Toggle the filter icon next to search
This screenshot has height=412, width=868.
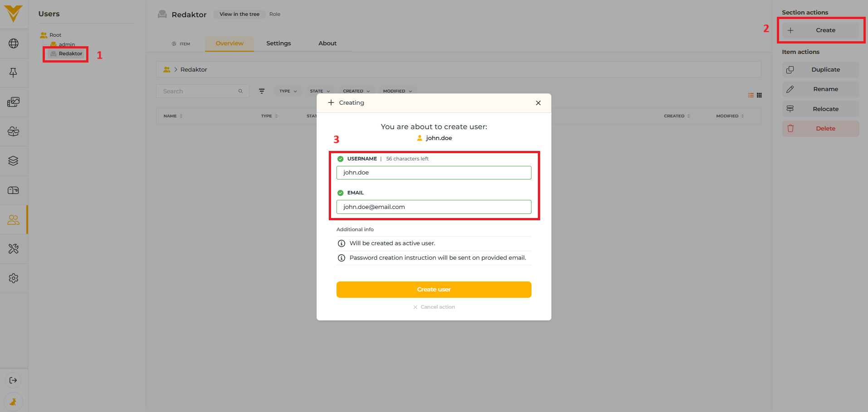click(x=262, y=91)
